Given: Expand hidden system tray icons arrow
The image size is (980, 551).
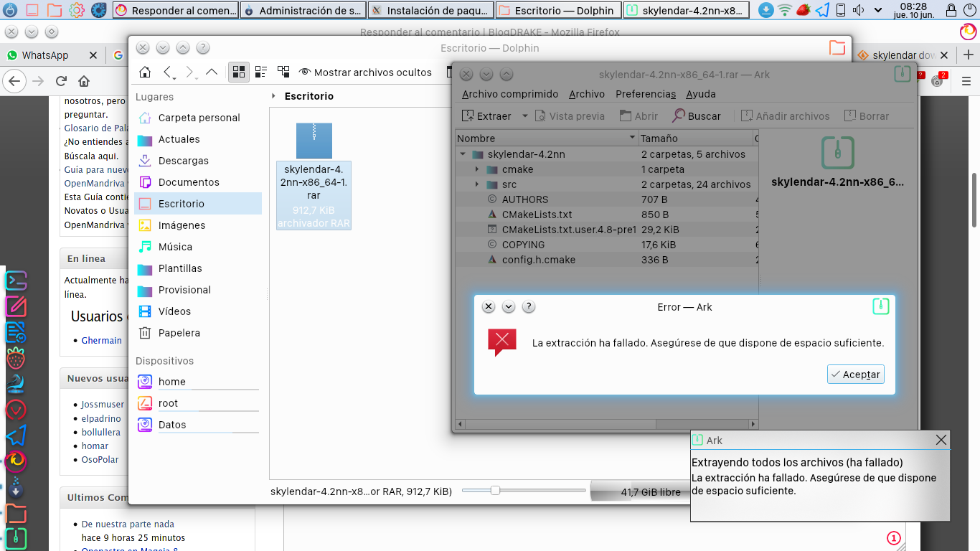Looking at the screenshot, I should click(x=877, y=10).
